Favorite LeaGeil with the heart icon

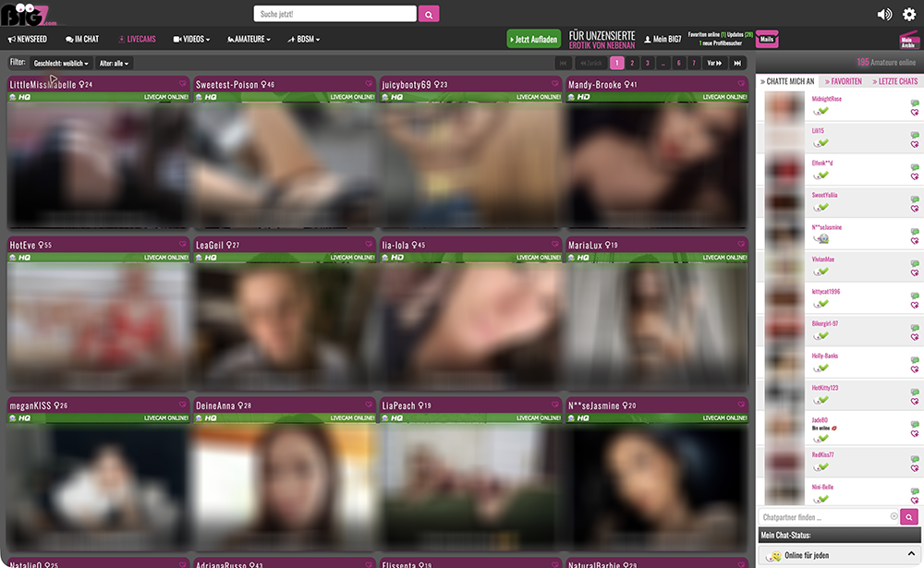[x=369, y=244]
